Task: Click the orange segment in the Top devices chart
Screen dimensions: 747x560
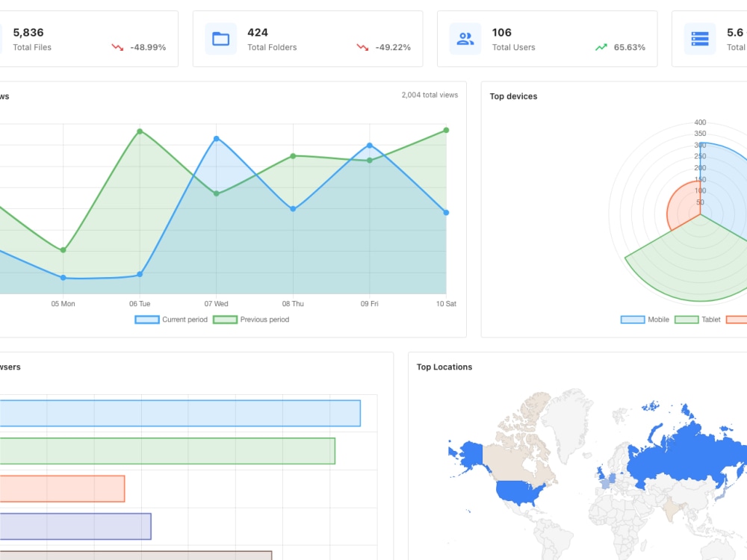Action: [684, 202]
